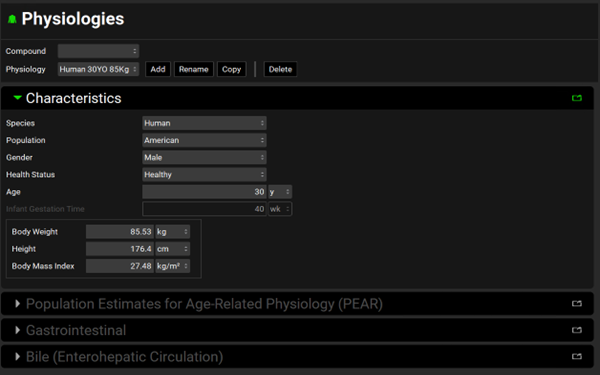Open the Body Mass Index unit dropdown
Image resolution: width=600 pixels, height=375 pixels.
(x=173, y=266)
